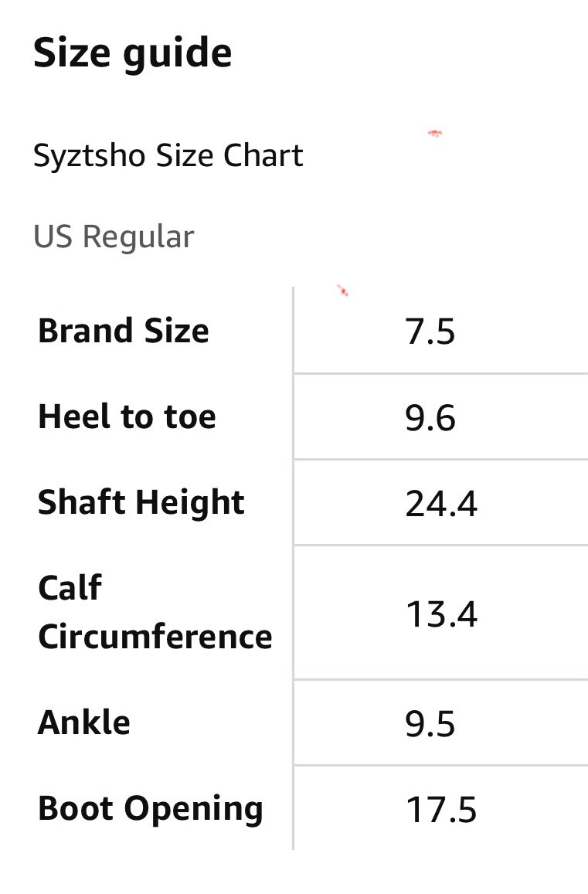Screen dimensions: 588x894
Task: Click the Calf Circumference label
Action: (155, 612)
